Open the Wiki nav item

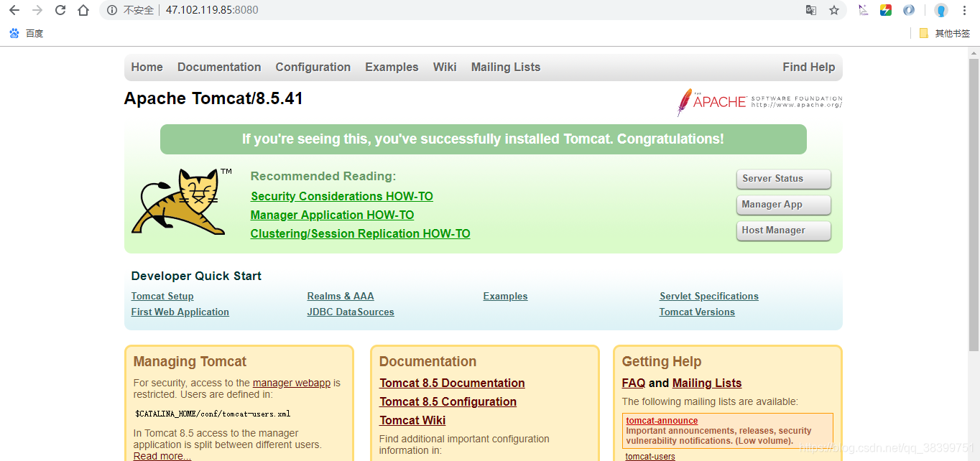445,67
